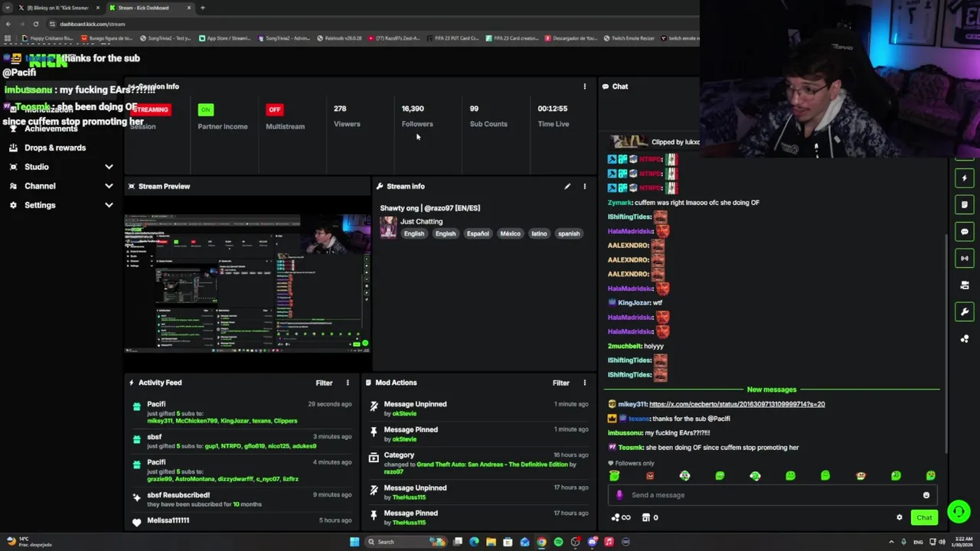
Task: Click the browser address bar
Action: tap(367, 24)
